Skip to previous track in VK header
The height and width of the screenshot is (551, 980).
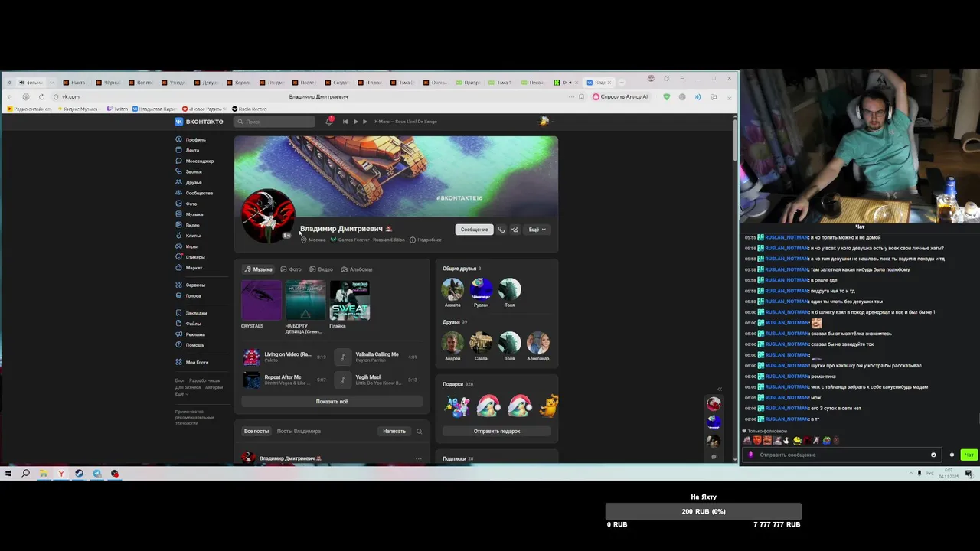pos(345,121)
